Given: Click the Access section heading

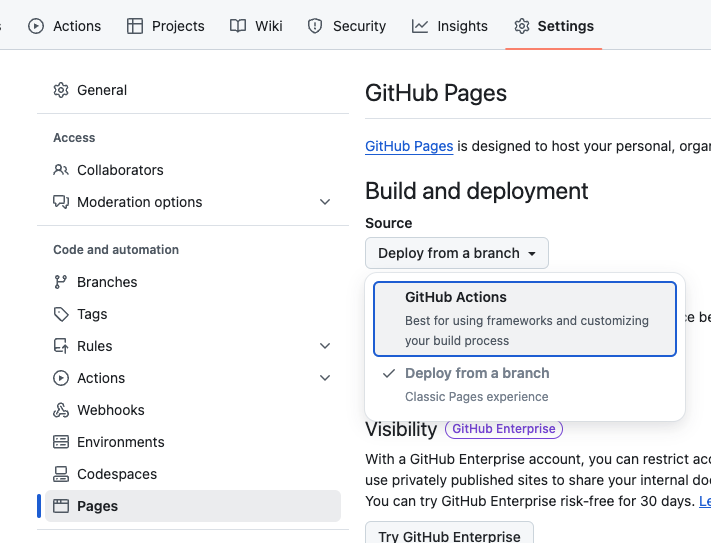Looking at the screenshot, I should point(74,138).
